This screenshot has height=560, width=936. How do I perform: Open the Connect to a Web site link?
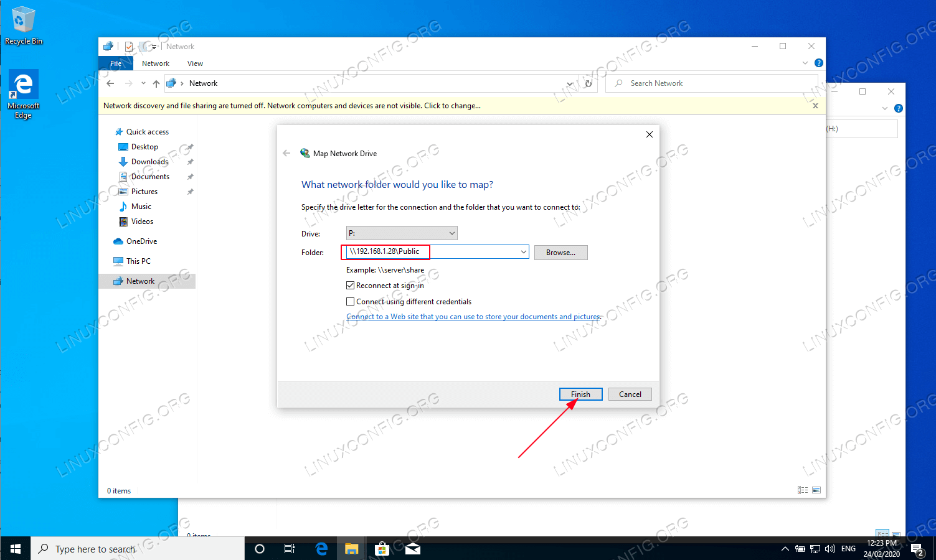click(473, 317)
